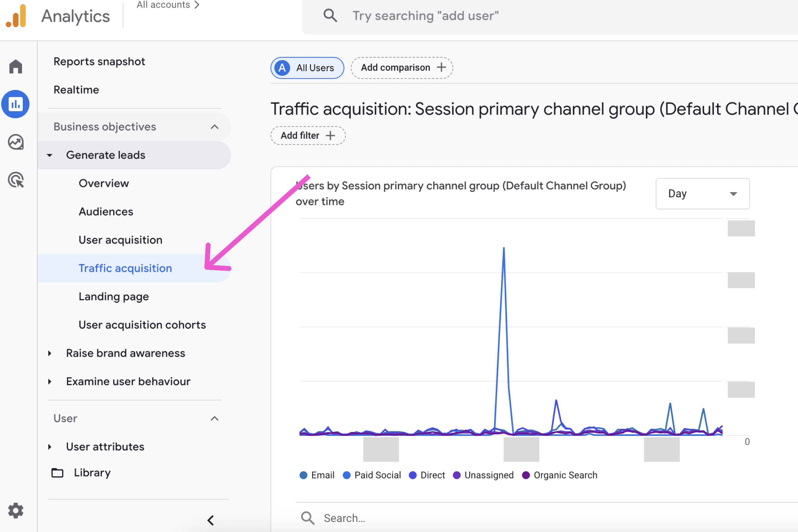798x532 pixels.
Task: Click the Library folder icon
Action: coord(57,473)
